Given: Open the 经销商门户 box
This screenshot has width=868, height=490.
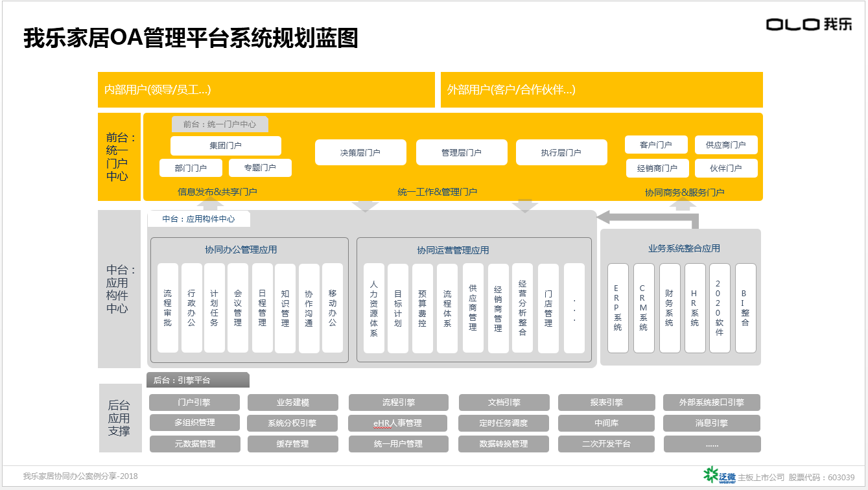Looking at the screenshot, I should click(657, 168).
